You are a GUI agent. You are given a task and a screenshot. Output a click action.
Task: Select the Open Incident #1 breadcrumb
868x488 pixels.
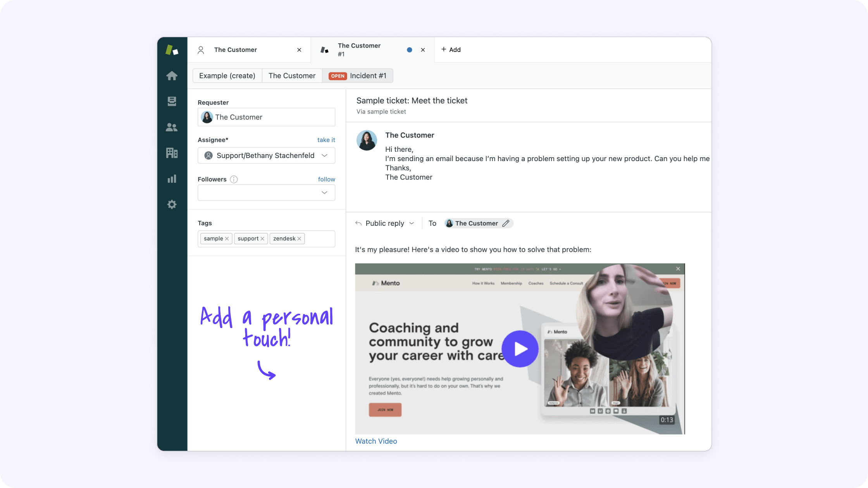tap(357, 76)
